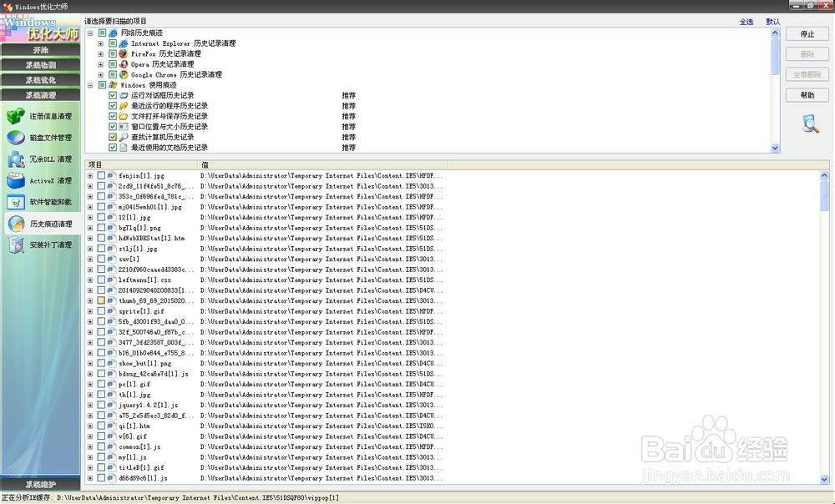Click the 值 column header
This screenshot has height=504, width=835.
[322, 164]
